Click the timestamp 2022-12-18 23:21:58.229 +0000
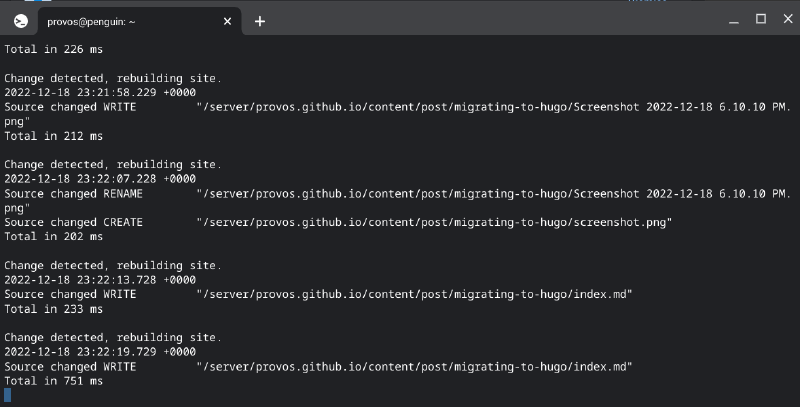This screenshot has height=407, width=800. [100, 92]
